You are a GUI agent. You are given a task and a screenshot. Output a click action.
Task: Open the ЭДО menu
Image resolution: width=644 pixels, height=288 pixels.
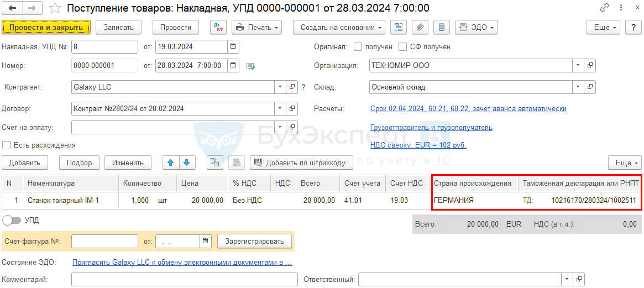coord(475,27)
